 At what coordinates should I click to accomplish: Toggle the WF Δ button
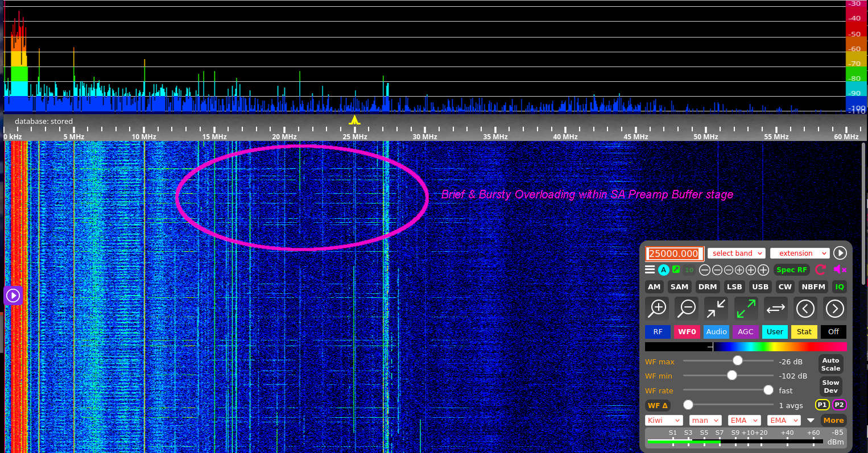(x=658, y=405)
